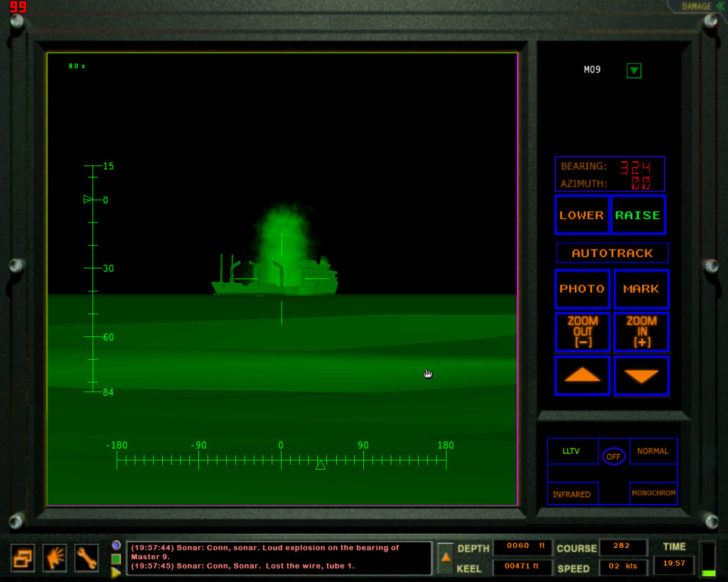Switch periscope view to LLTV mode
Screen dimensions: 728x582
point(572,451)
